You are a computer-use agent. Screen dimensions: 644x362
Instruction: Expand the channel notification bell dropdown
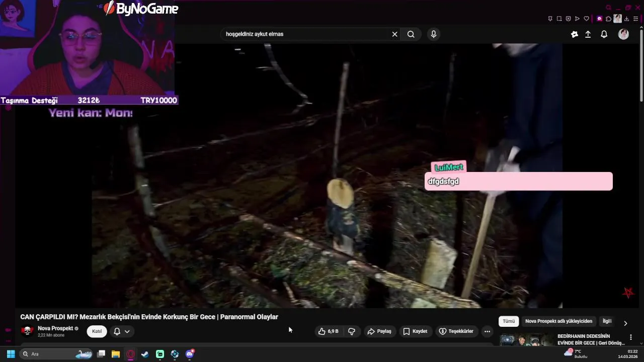click(122, 331)
